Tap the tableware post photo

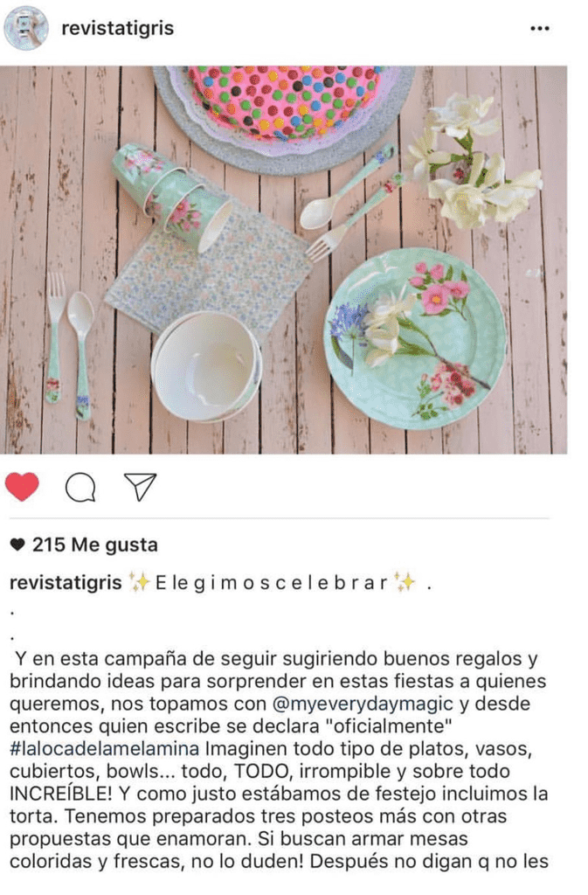click(x=283, y=260)
